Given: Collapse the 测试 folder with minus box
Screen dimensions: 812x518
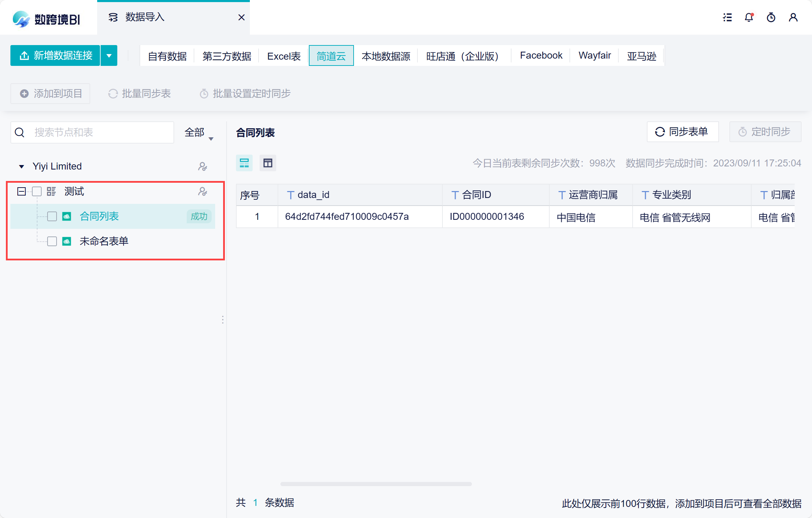Looking at the screenshot, I should click(22, 191).
